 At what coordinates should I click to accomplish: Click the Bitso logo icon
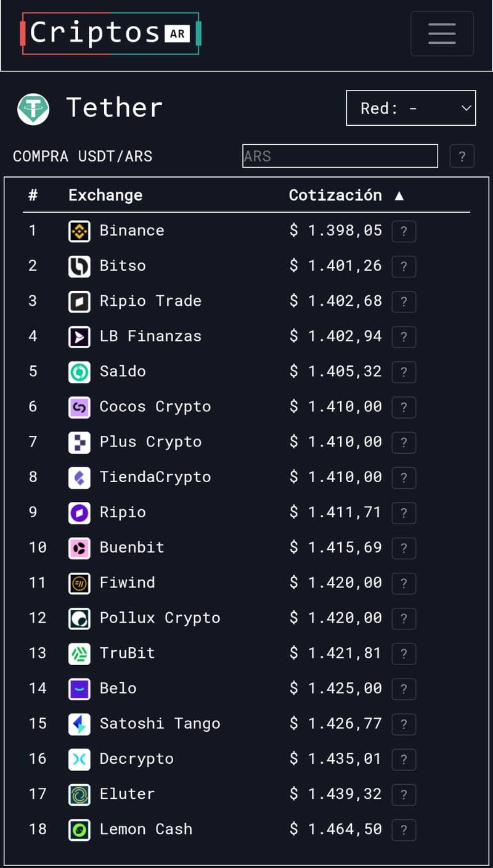coord(79,266)
